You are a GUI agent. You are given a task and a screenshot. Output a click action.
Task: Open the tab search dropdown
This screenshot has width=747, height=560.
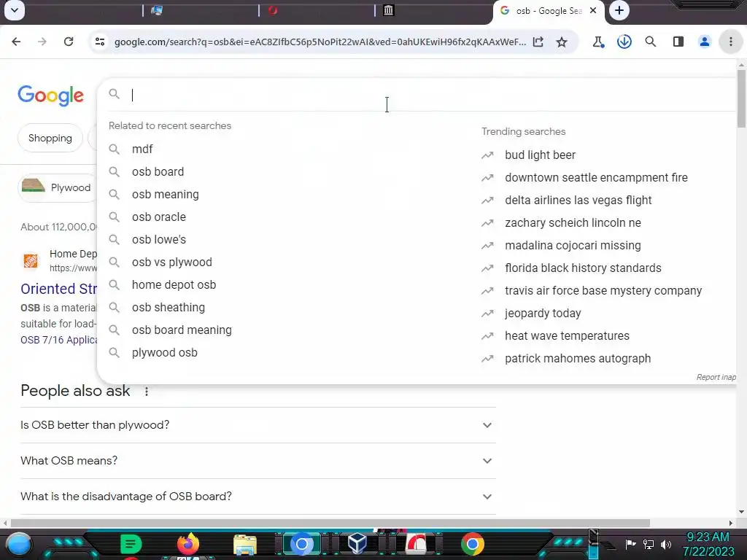(15, 10)
